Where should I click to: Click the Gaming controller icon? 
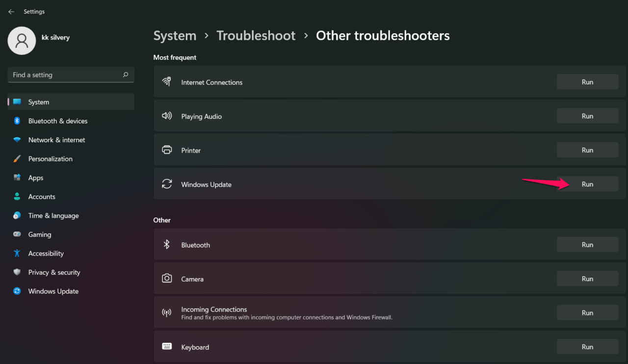(x=17, y=234)
